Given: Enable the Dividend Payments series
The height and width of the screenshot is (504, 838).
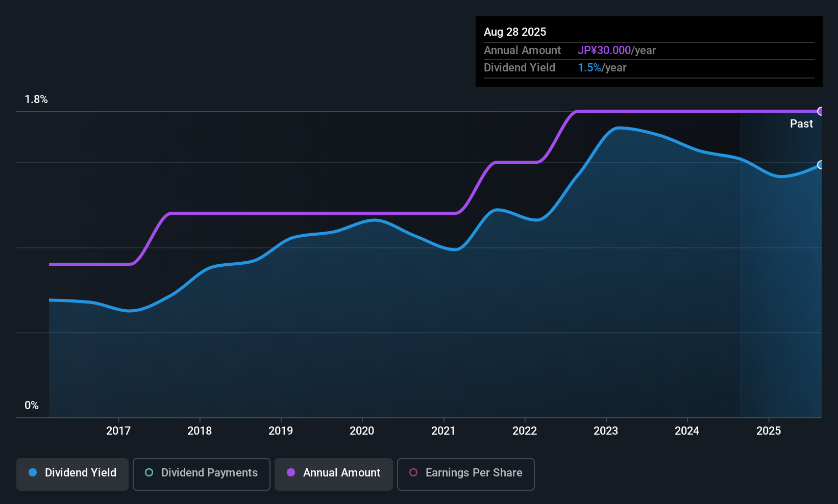Looking at the screenshot, I should [x=201, y=473].
